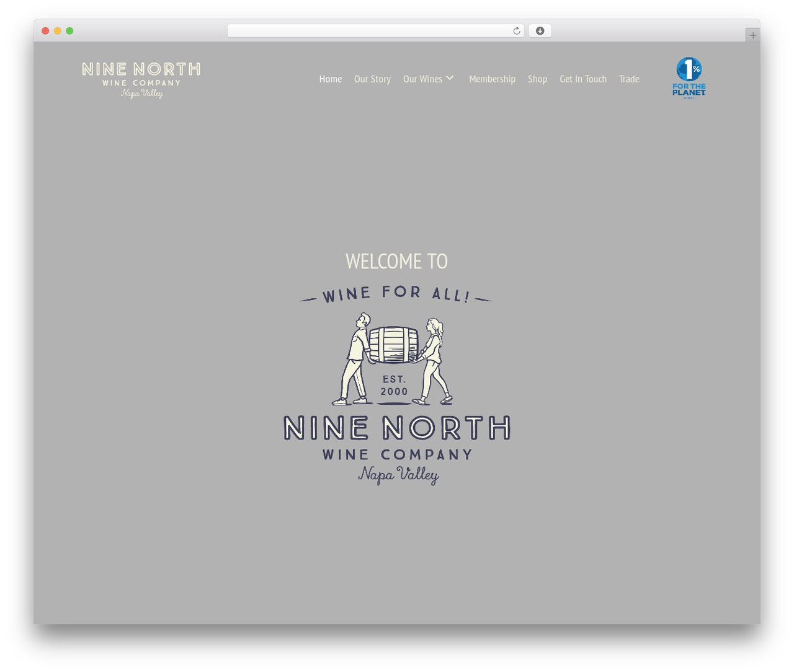The height and width of the screenshot is (672, 794).
Task: Reload the page using the refresh icon
Action: point(516,31)
